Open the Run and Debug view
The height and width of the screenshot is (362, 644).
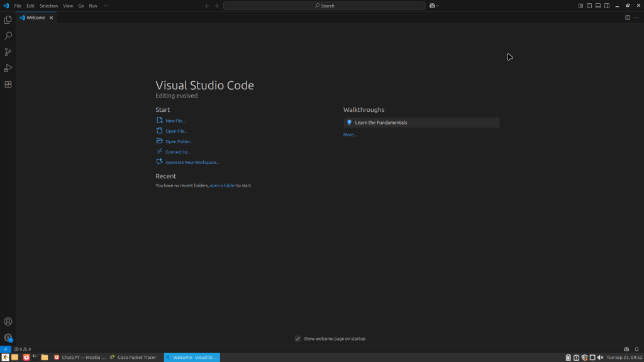pos(8,68)
